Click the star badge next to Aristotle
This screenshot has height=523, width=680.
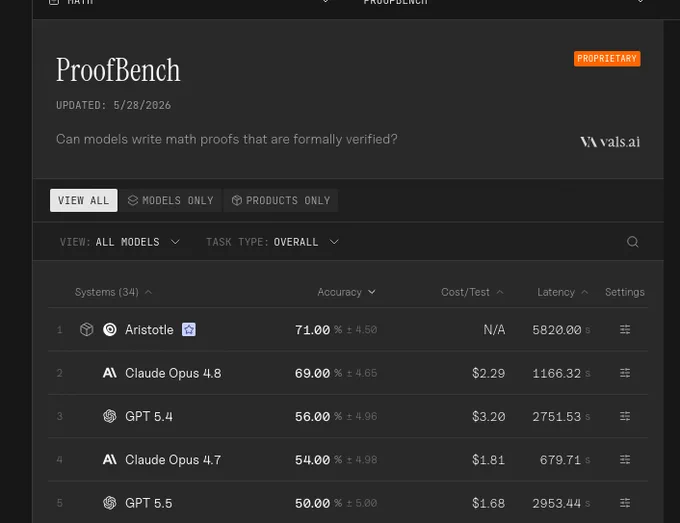point(189,330)
